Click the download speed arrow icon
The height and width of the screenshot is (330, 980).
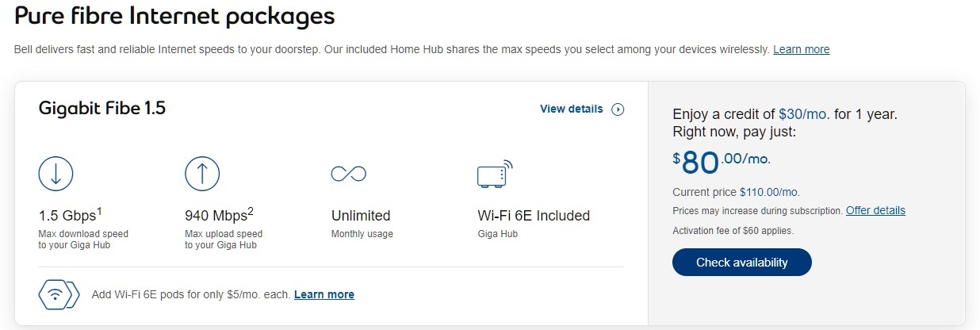point(56,174)
